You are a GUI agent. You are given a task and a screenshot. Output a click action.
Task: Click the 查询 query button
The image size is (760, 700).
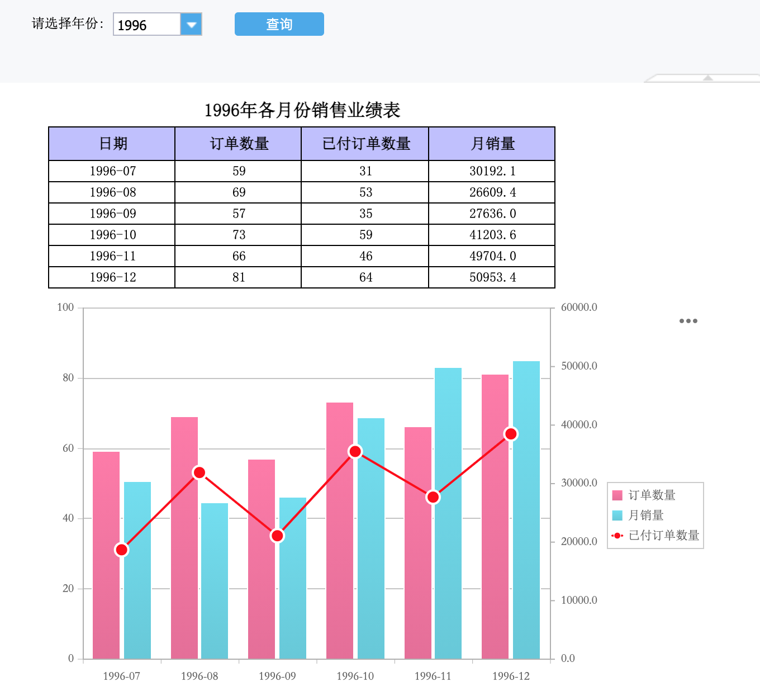tap(279, 24)
